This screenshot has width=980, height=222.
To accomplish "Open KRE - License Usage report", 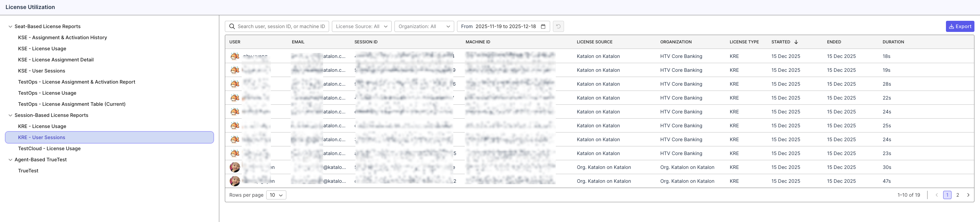I will point(42,126).
